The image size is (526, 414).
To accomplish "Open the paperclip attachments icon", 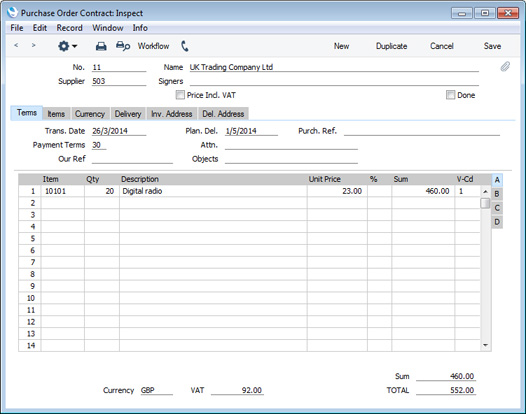I will click(x=505, y=66).
